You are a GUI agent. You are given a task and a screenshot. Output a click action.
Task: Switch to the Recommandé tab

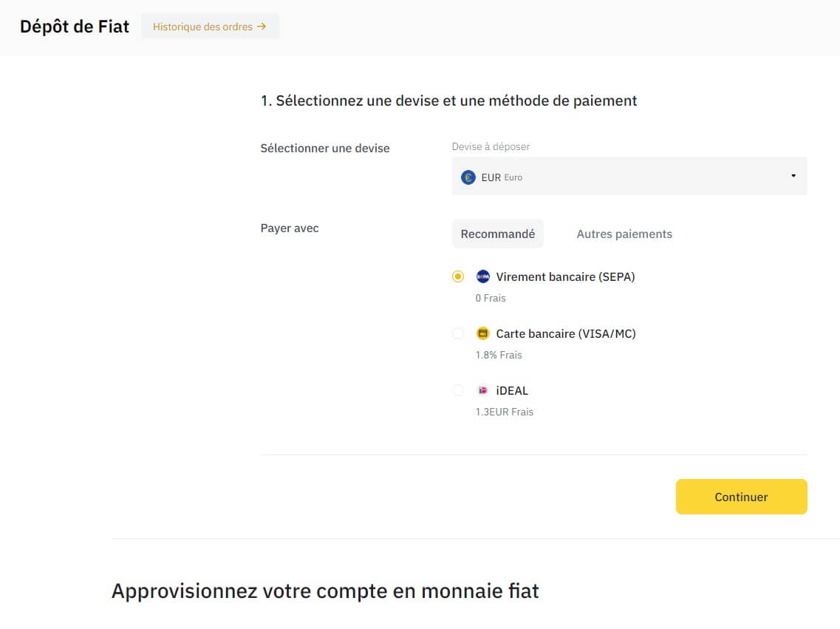pyautogui.click(x=497, y=234)
